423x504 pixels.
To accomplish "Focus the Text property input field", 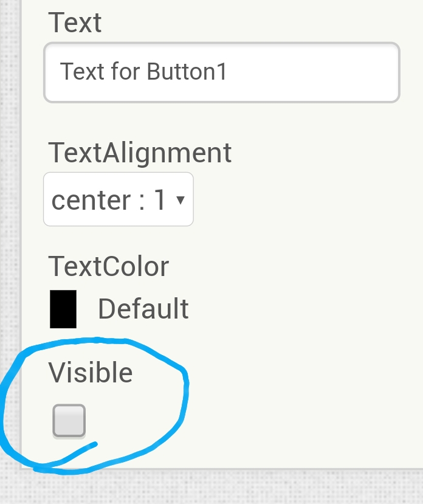I will (222, 72).
